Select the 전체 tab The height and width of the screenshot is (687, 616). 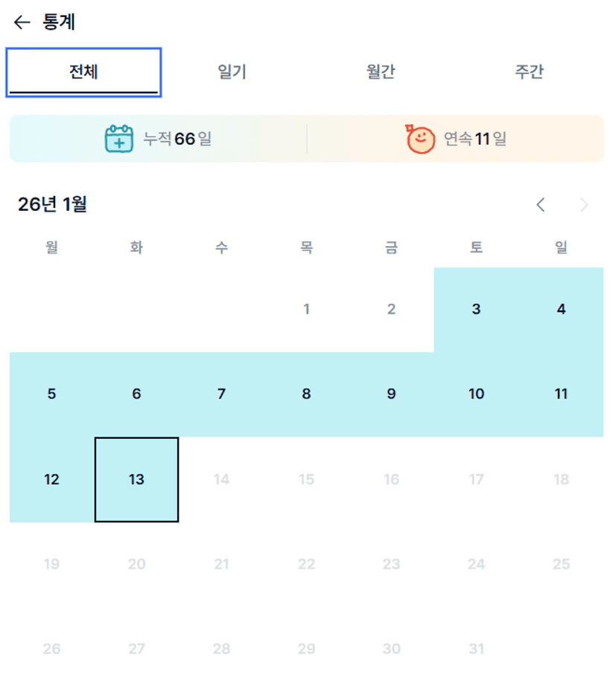click(83, 72)
